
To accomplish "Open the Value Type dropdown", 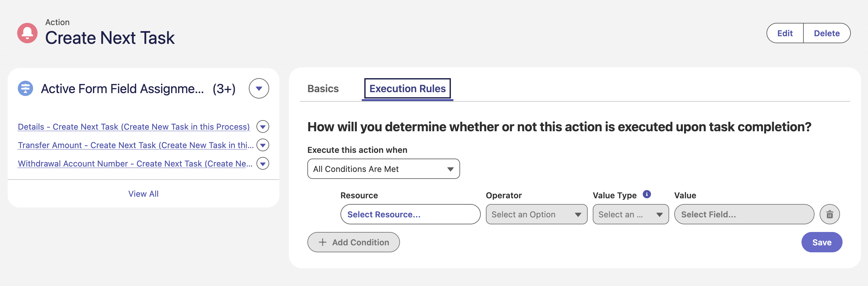I will pyautogui.click(x=630, y=214).
